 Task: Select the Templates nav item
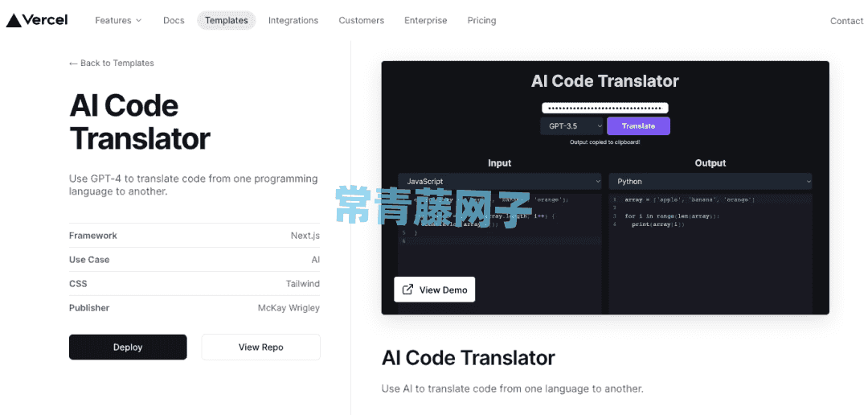[227, 20]
